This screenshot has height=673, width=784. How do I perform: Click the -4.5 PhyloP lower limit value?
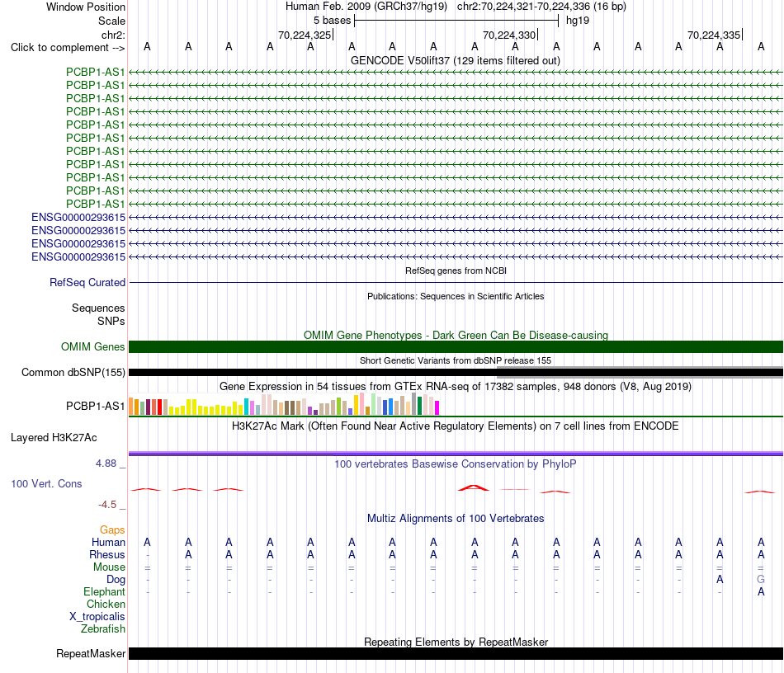coord(107,505)
